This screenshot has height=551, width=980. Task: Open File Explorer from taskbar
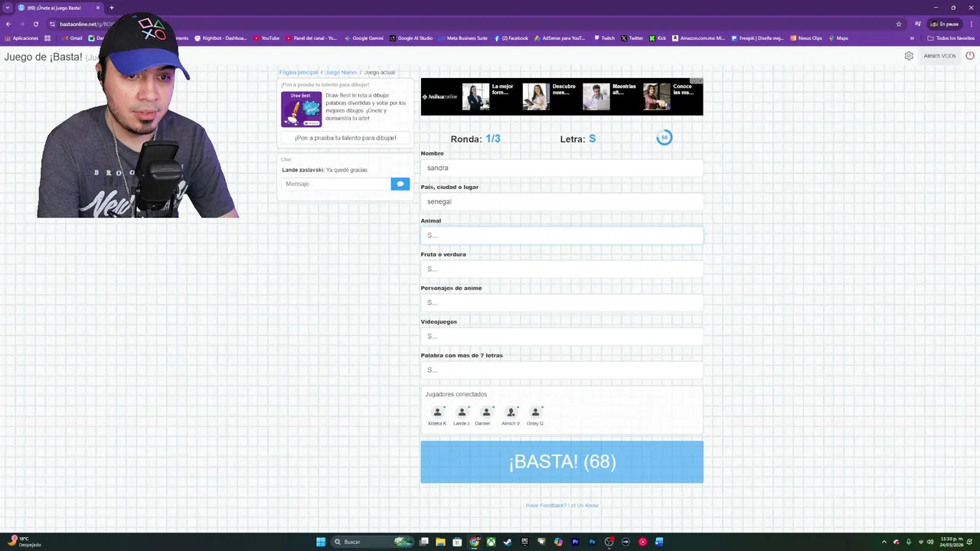[x=440, y=542]
